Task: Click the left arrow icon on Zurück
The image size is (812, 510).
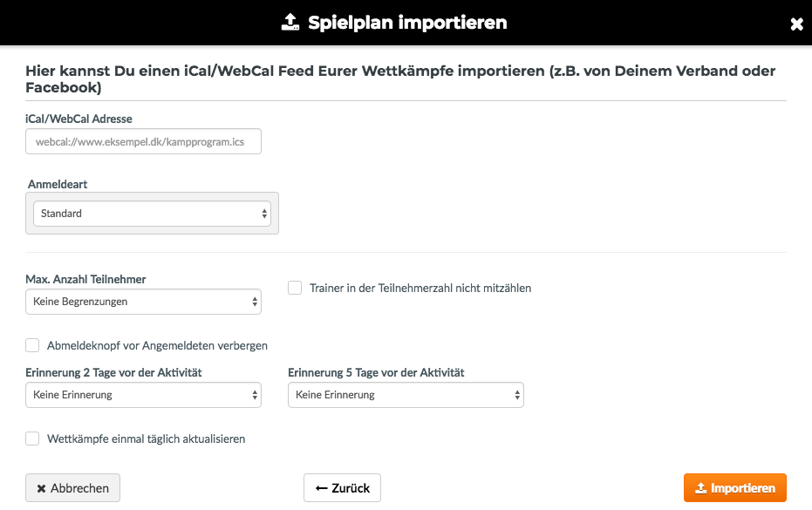Action: (x=321, y=488)
